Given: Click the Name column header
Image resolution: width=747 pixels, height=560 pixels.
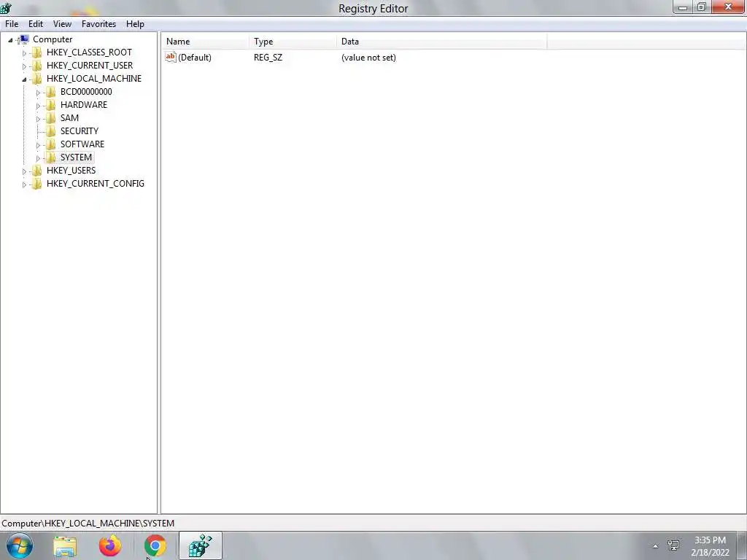Looking at the screenshot, I should tap(205, 42).
